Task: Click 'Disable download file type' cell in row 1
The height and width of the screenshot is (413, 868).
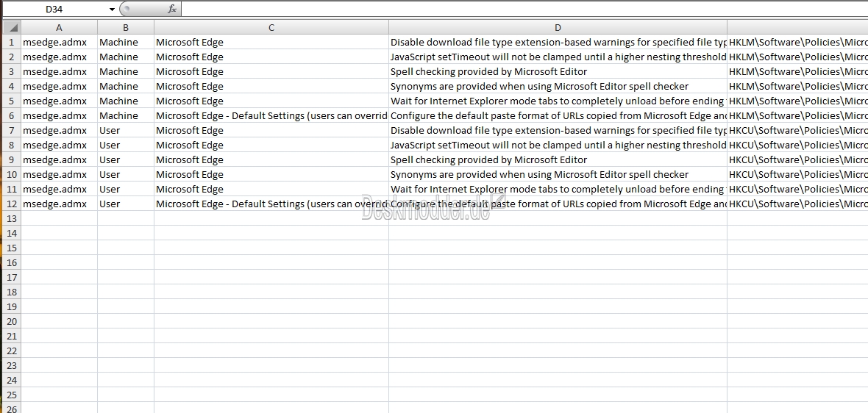Action: click(x=558, y=42)
